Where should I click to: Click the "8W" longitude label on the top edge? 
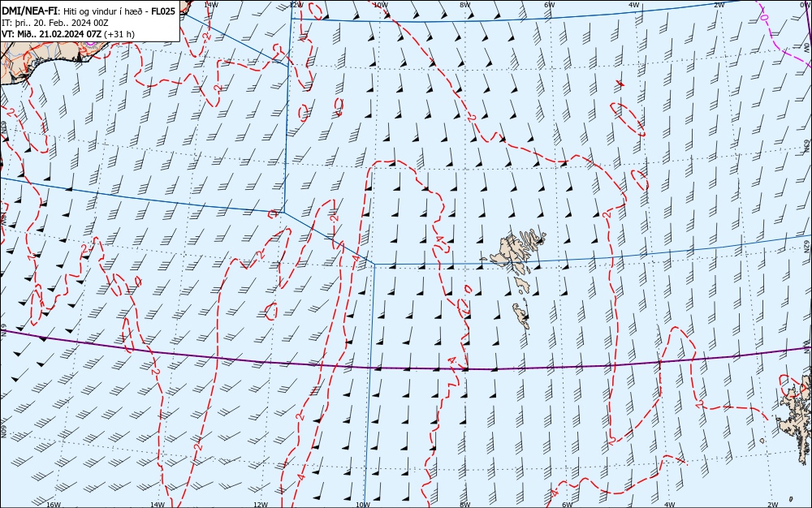pyautogui.click(x=464, y=4)
